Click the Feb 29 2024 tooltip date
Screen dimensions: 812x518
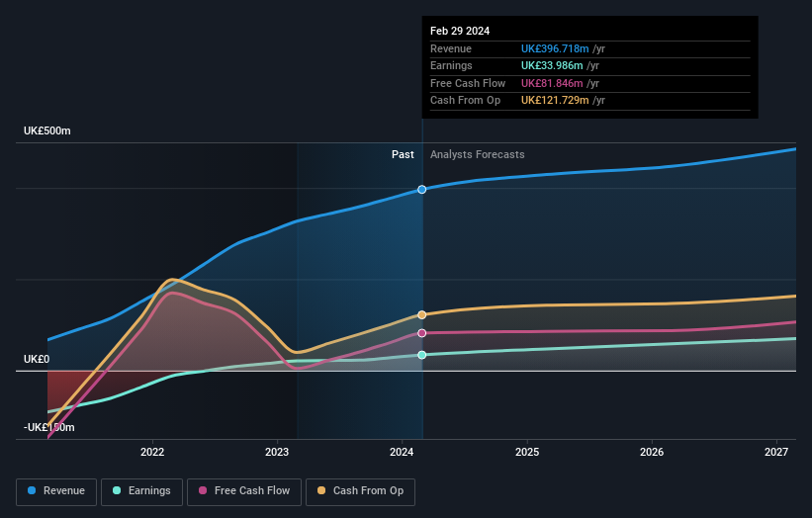pyautogui.click(x=460, y=31)
